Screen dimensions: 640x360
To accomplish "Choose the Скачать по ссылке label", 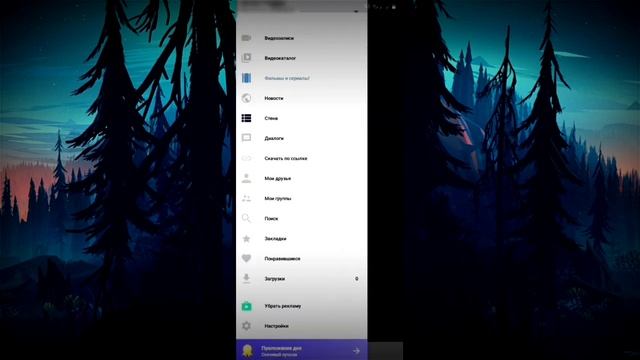I will point(286,158).
